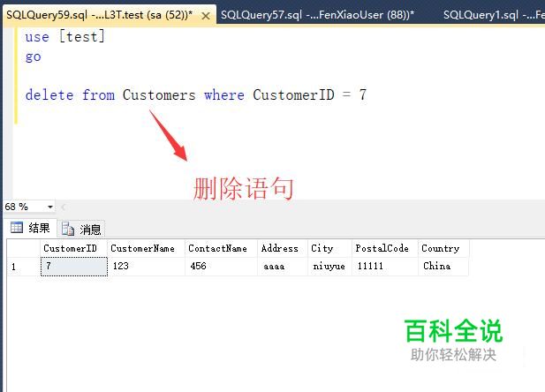The height and width of the screenshot is (392, 545).
Task: Select the PostalCode column header
Action: click(x=385, y=248)
